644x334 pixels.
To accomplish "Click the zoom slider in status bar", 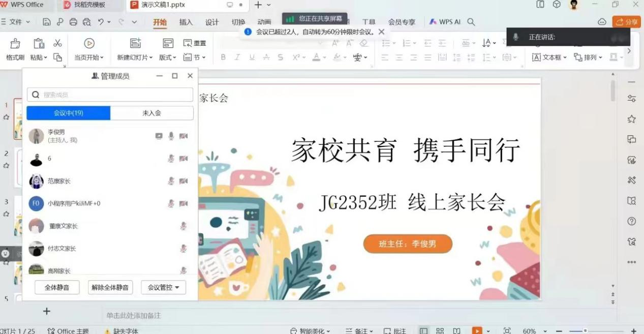I will [586, 331].
